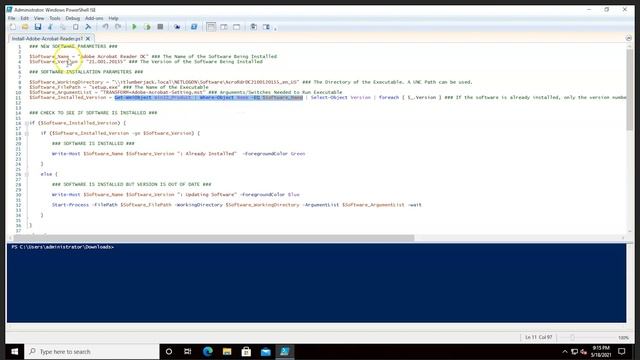The image size is (640, 360).
Task: Open Cortana from the taskbar circle icon
Action: click(x=169, y=351)
